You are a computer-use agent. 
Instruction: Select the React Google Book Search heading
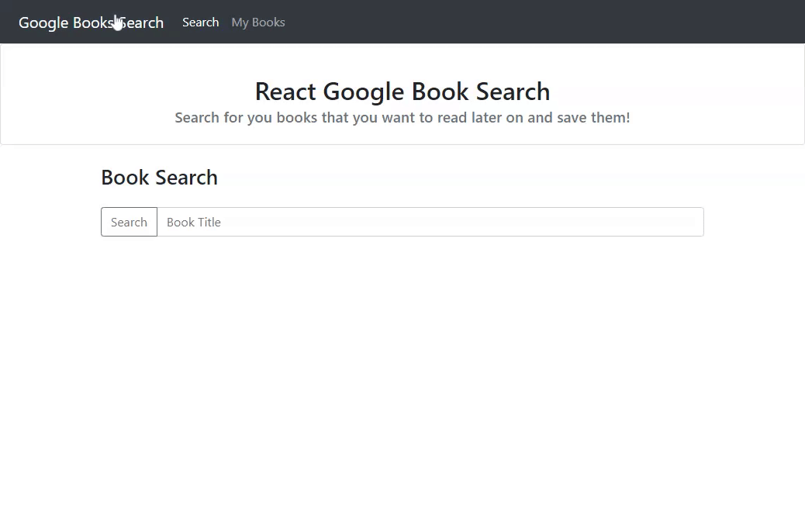pyautogui.click(x=402, y=92)
